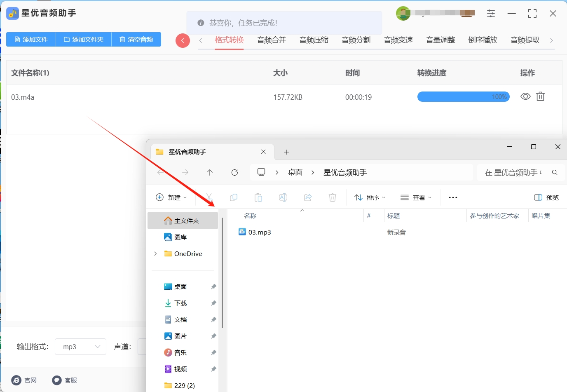
Task: Collapse sidebar with red round arrow button
Action: (x=183, y=40)
